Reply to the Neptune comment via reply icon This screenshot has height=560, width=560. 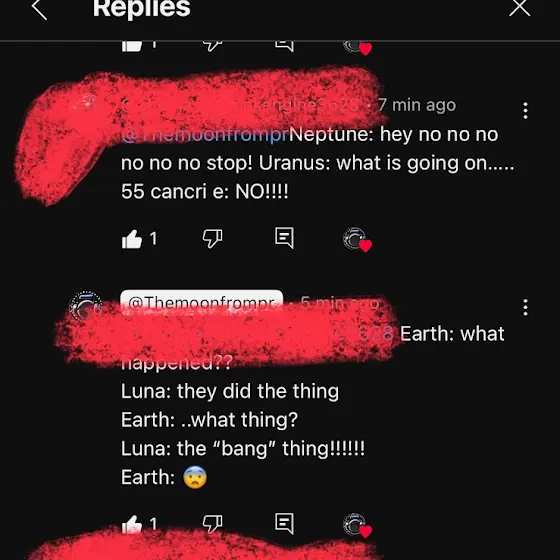[x=285, y=238]
